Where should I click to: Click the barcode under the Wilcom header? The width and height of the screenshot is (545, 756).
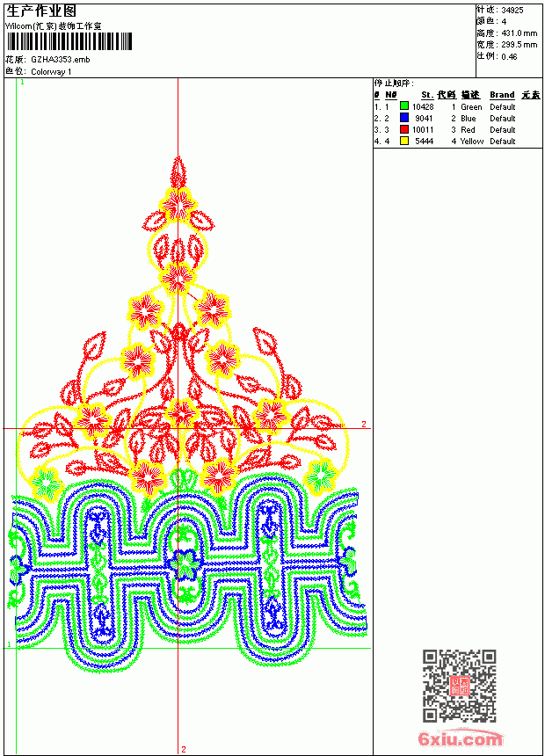69,41
